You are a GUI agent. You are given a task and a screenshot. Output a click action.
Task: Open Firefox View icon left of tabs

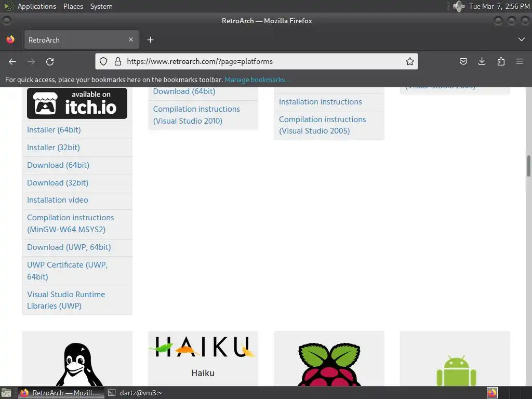point(10,39)
